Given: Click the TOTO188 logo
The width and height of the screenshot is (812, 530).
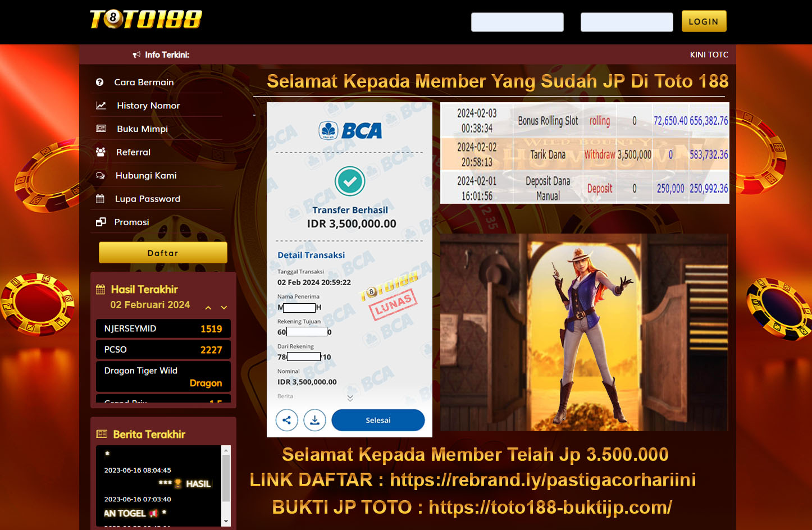Looking at the screenshot, I should click(146, 19).
